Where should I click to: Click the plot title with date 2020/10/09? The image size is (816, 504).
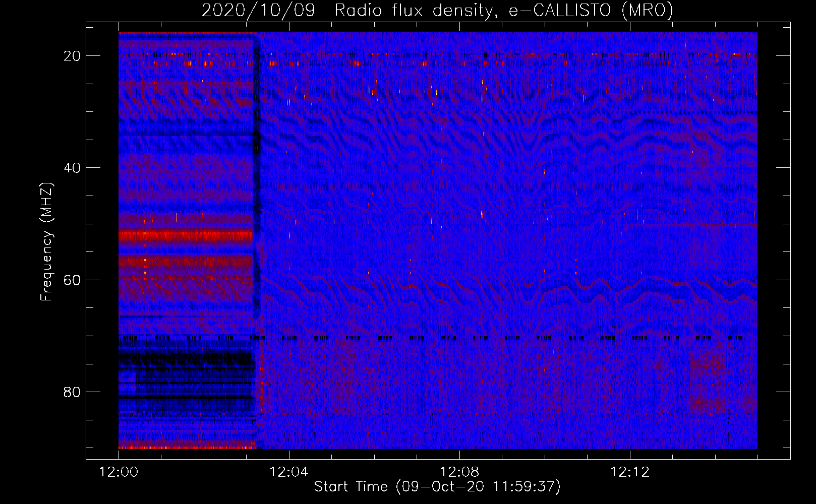tap(437, 11)
